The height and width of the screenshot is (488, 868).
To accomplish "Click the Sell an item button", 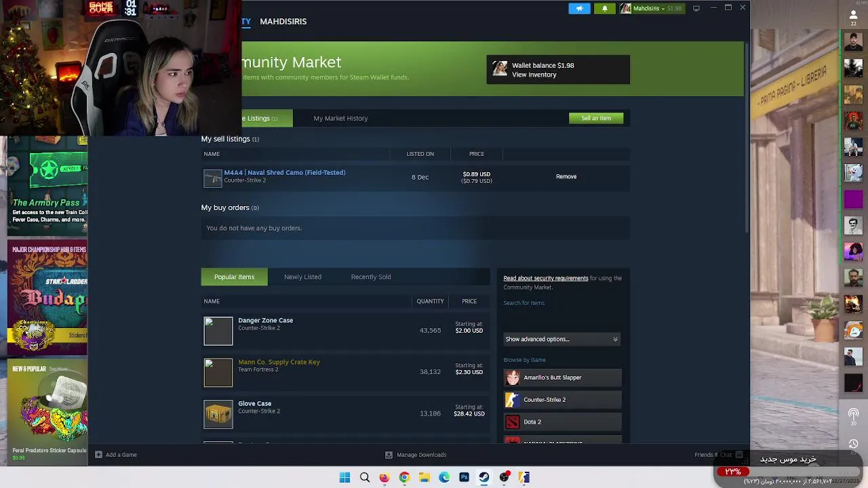I will point(596,118).
